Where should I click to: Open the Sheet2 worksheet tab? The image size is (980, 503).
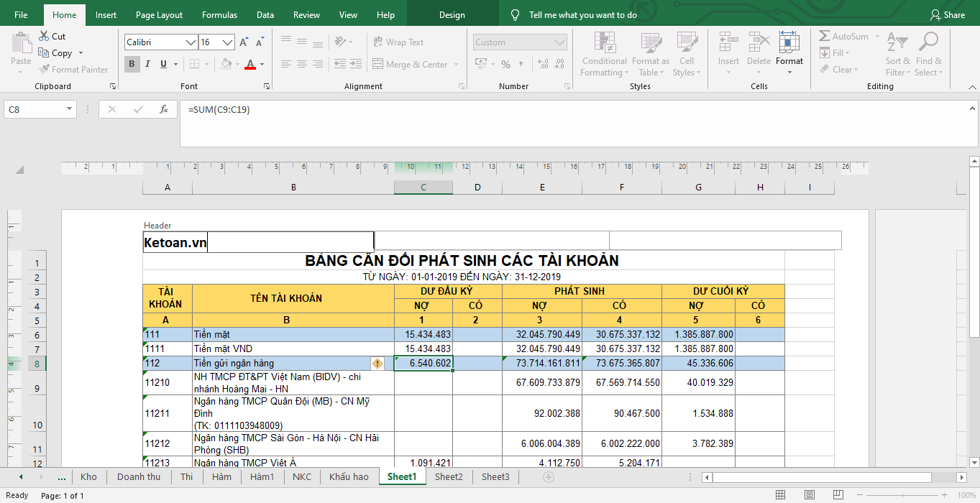(x=449, y=477)
